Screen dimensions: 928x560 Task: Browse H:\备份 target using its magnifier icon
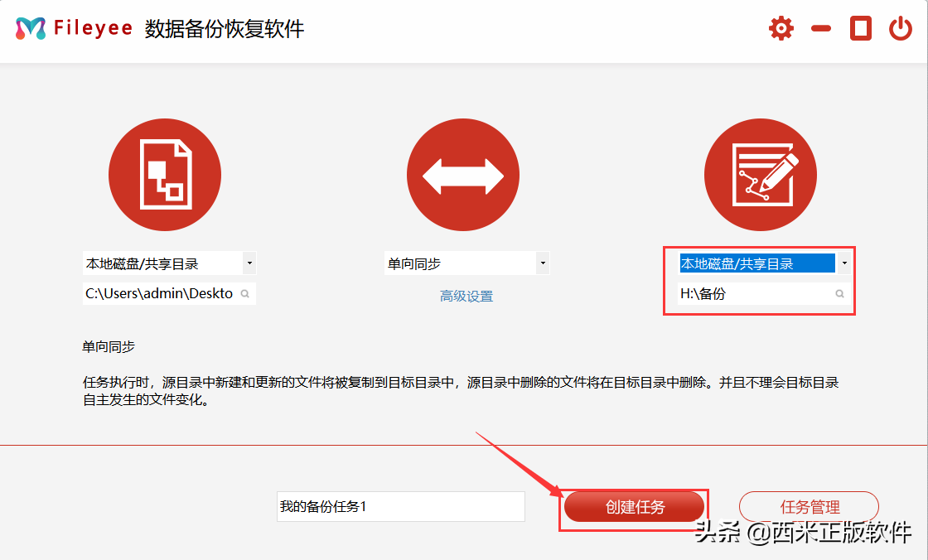click(839, 294)
